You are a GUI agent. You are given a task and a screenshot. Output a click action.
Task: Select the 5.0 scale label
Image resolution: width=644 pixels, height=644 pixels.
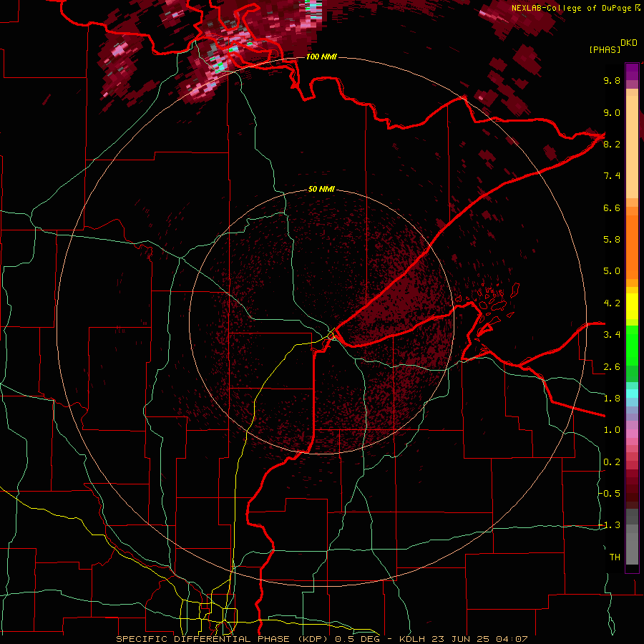pos(612,271)
